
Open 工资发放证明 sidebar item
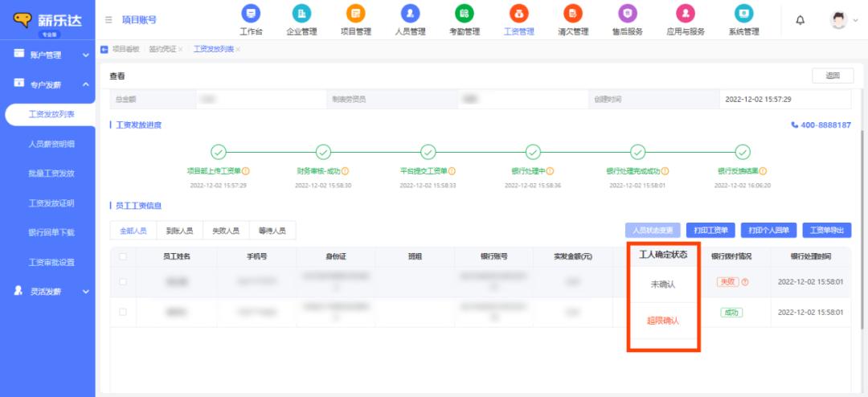pos(51,203)
